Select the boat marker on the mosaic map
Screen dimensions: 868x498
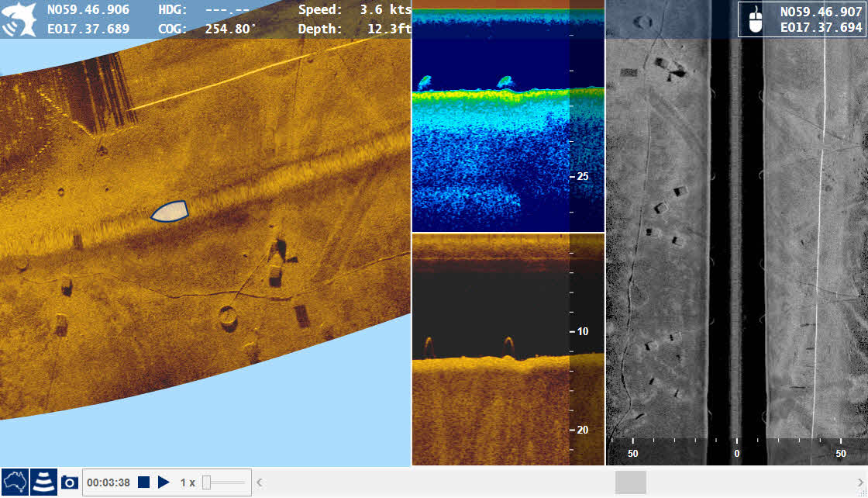pyautogui.click(x=170, y=211)
